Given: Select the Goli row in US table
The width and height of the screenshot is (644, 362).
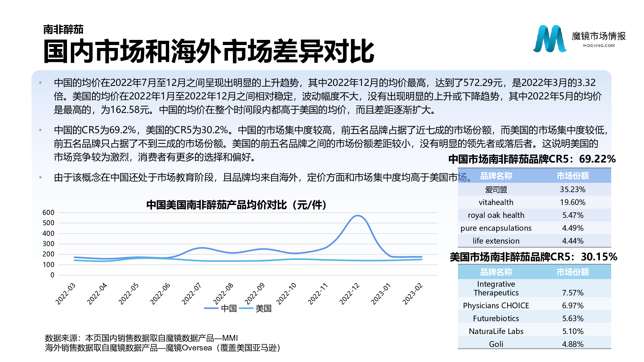Looking at the screenshot, I should [496, 344].
